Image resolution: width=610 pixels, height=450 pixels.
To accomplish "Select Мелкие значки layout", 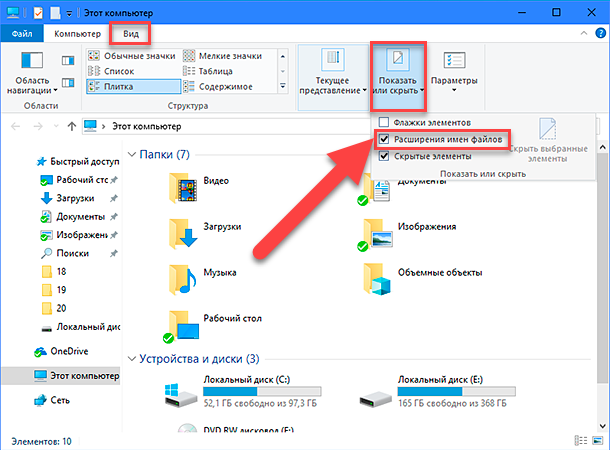I will (223, 56).
